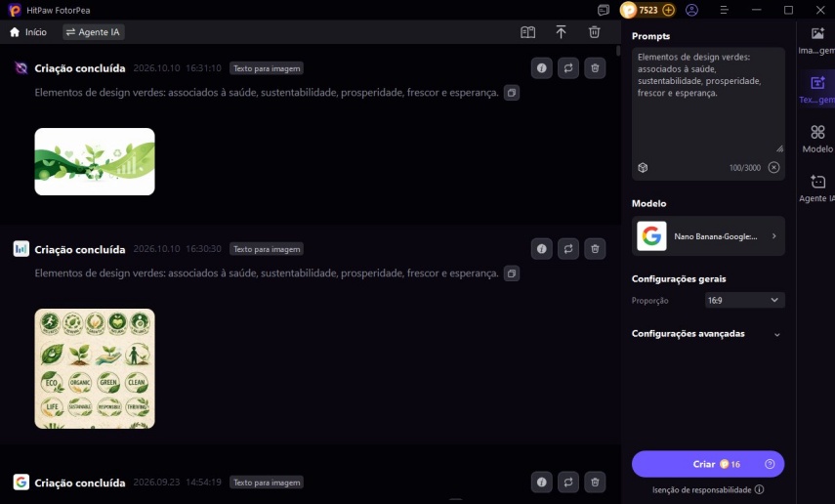Click the Google icon of the 14:54:19 creation
The width and height of the screenshot is (835, 504).
[x=21, y=483]
